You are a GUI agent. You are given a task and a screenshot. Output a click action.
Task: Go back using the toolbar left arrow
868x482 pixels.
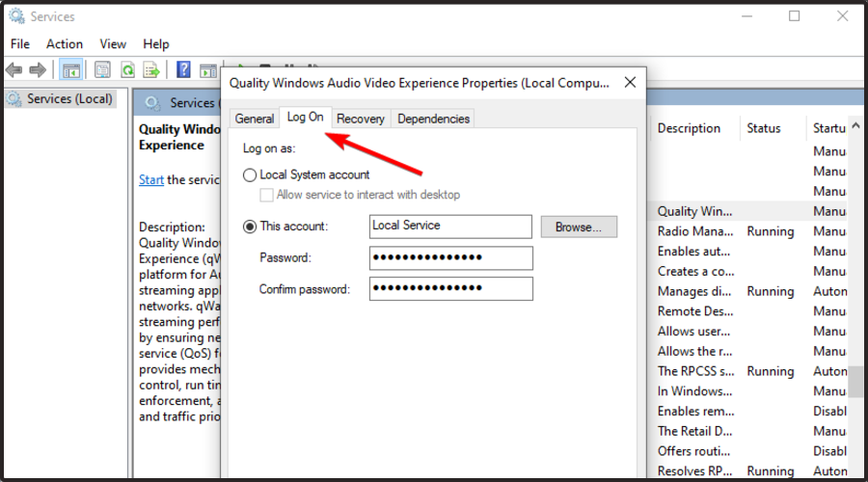14,70
